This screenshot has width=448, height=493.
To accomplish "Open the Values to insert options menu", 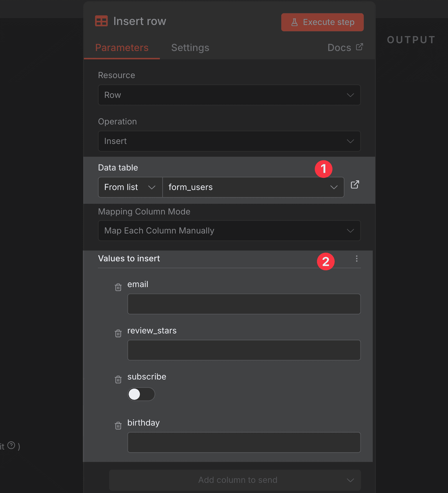I will pos(357,258).
